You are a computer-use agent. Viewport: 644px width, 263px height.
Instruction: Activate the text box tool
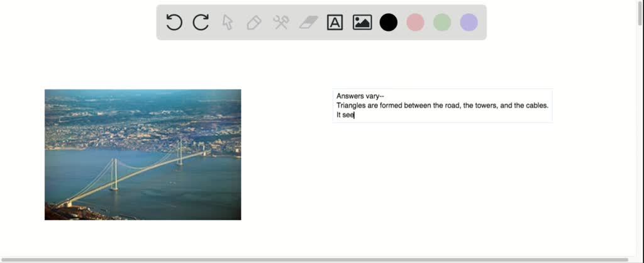tap(335, 23)
